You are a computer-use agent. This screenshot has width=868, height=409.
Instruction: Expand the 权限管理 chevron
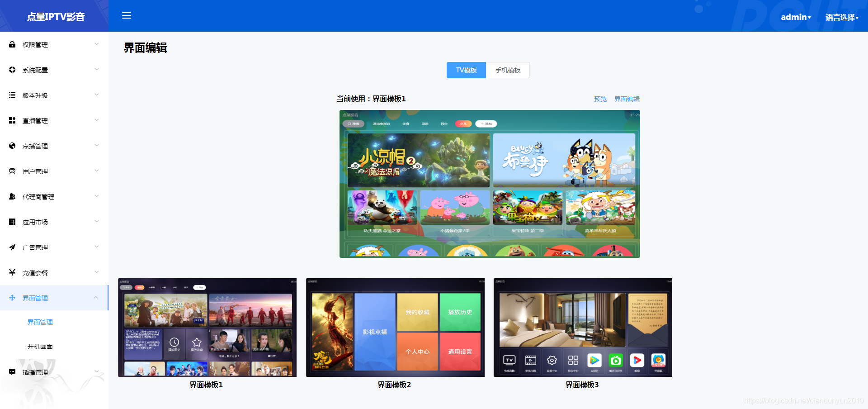[96, 44]
